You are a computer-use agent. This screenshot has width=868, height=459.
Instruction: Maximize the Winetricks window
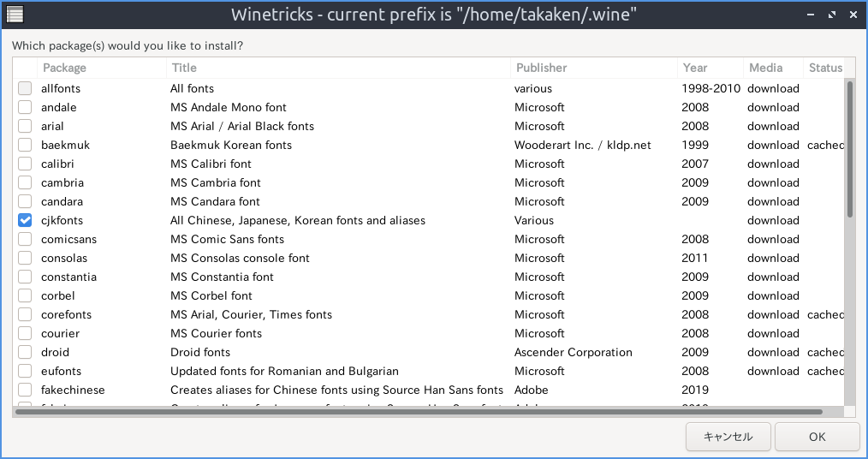(832, 15)
